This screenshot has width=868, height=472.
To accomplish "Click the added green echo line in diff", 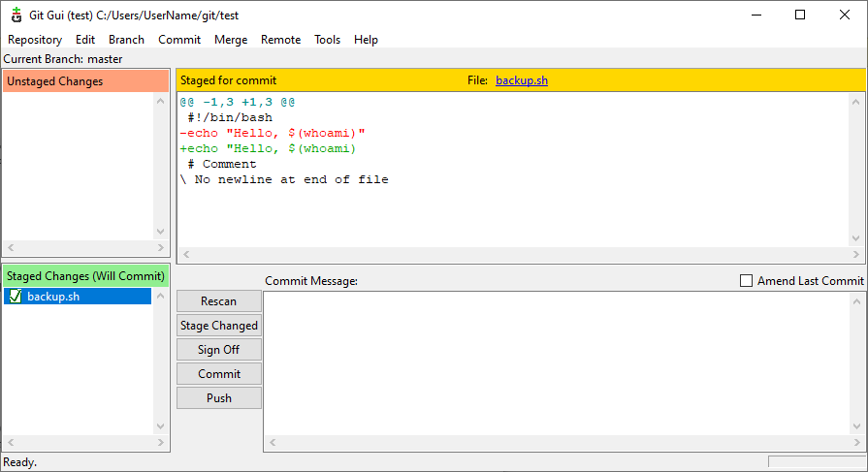I will [x=268, y=149].
